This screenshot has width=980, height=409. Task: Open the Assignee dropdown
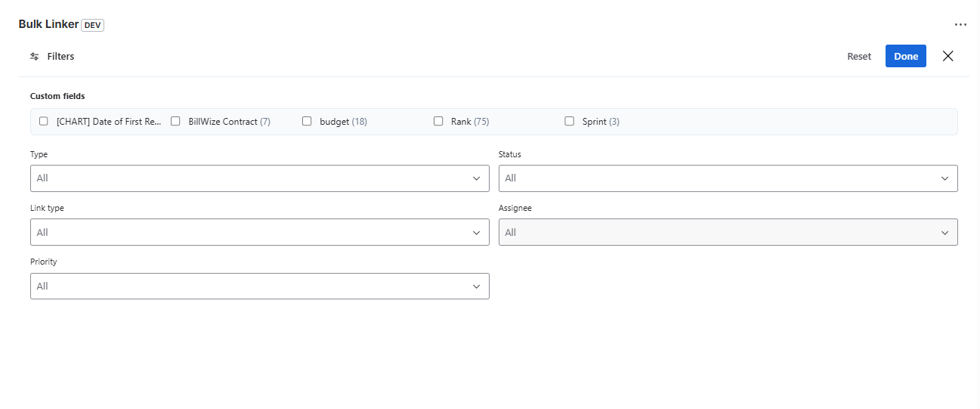(x=728, y=232)
